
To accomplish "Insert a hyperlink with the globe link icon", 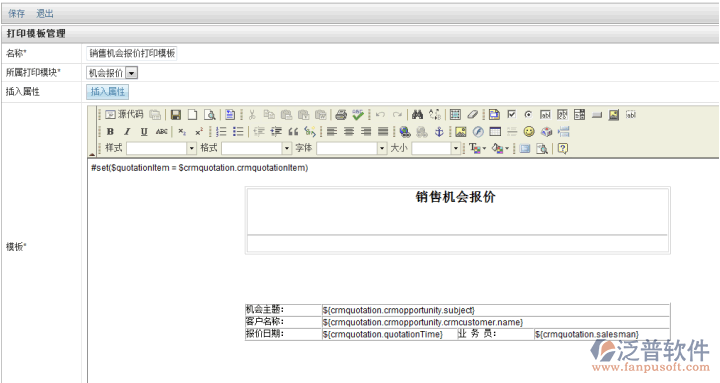I will tap(405, 132).
